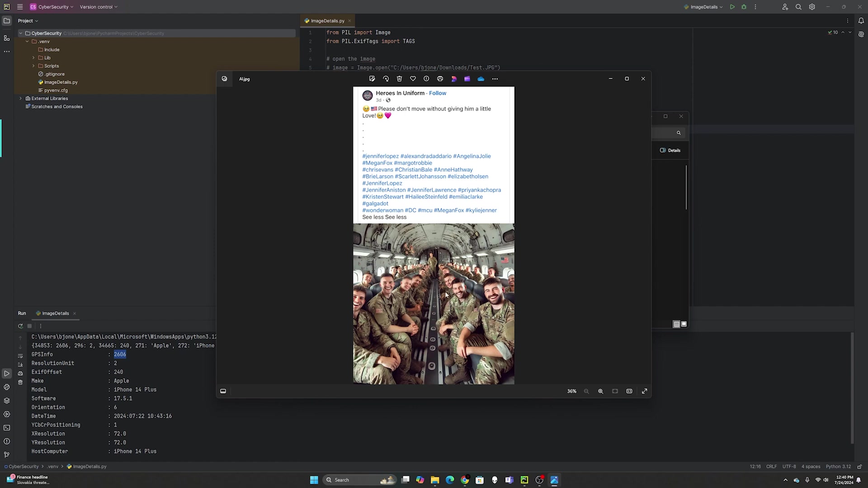This screenshot has width=868, height=488.
Task: Rotate the AI.jpg photo
Action: (386, 79)
